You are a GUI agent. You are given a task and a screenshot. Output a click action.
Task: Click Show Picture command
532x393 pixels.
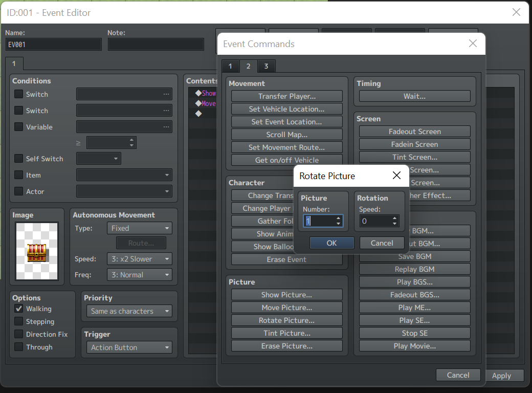pyautogui.click(x=286, y=295)
